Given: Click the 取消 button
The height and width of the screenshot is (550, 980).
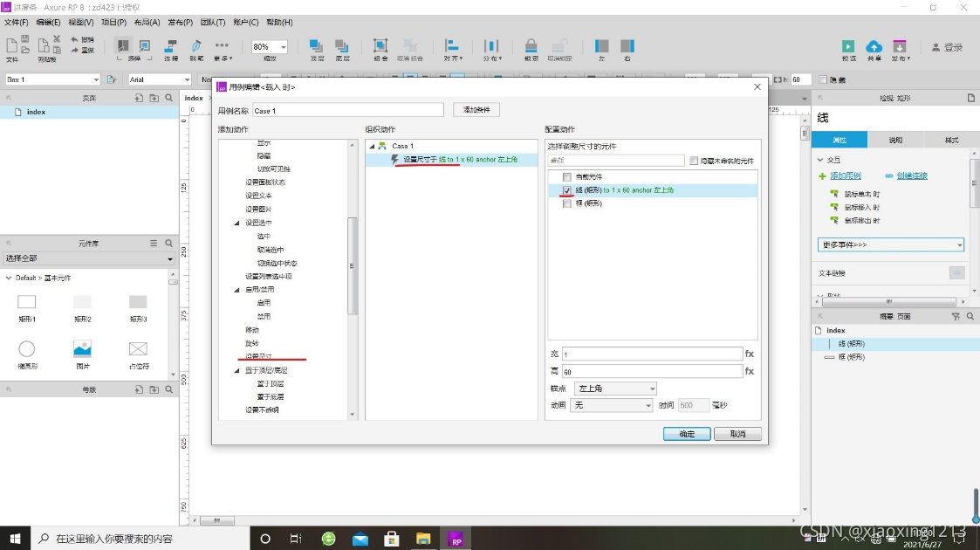Looking at the screenshot, I should point(737,434).
